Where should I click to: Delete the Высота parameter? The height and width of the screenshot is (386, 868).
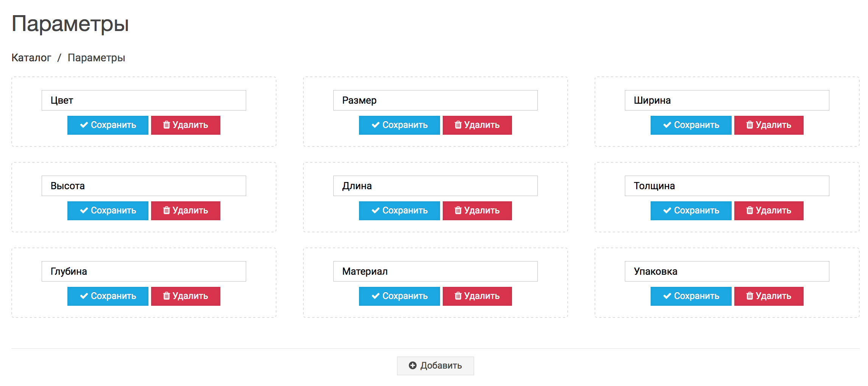pos(186,211)
